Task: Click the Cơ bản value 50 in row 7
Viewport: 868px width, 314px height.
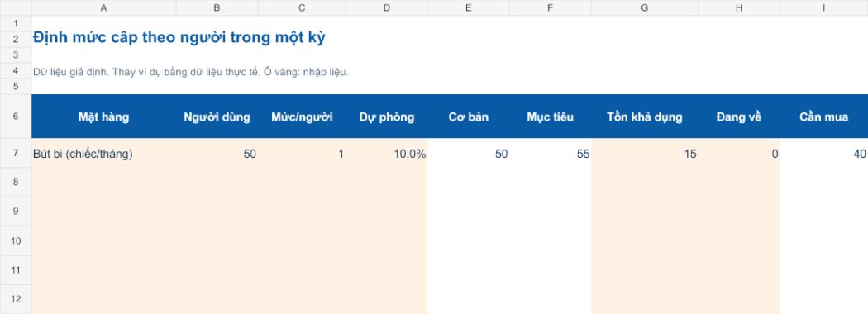Action: click(x=469, y=154)
